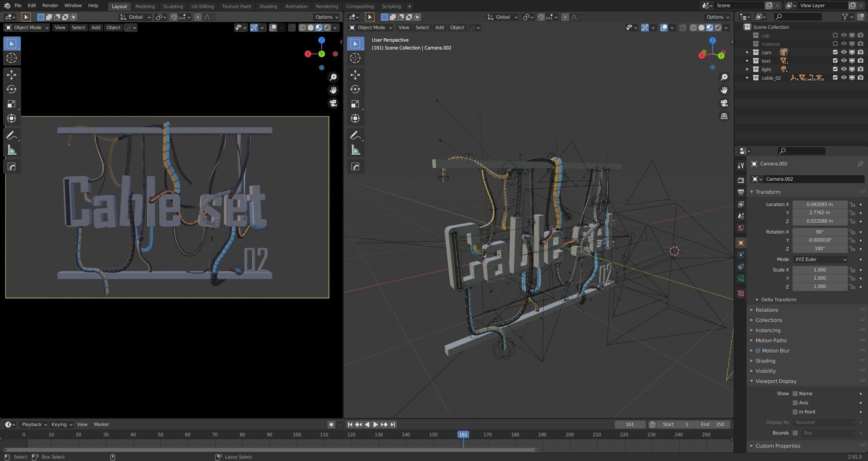This screenshot has width=868, height=461.
Task: Open the Render menu
Action: pyautogui.click(x=50, y=5)
